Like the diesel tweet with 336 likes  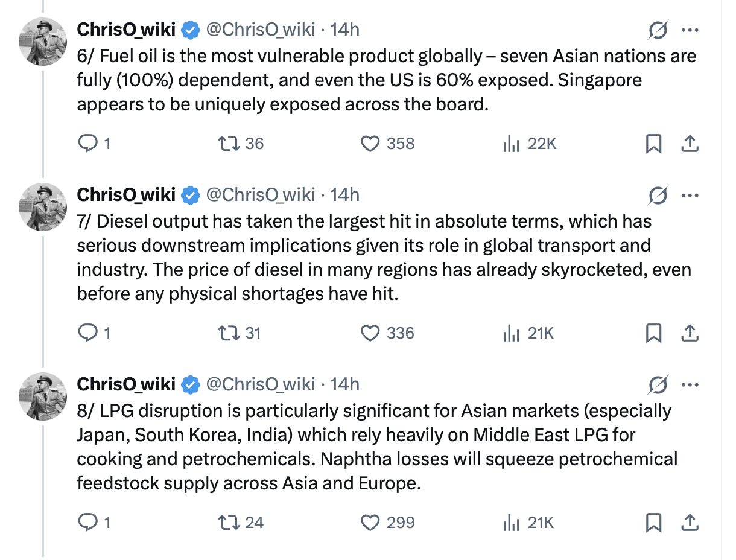[370, 333]
